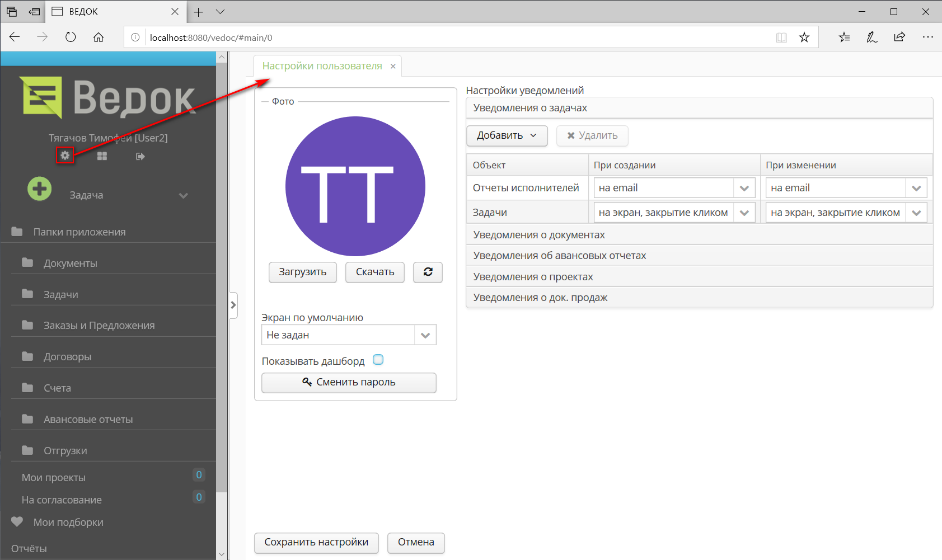Viewport: 942px width, 560px height.
Task: Toggle the Показывать дашборд checkbox
Action: (378, 360)
